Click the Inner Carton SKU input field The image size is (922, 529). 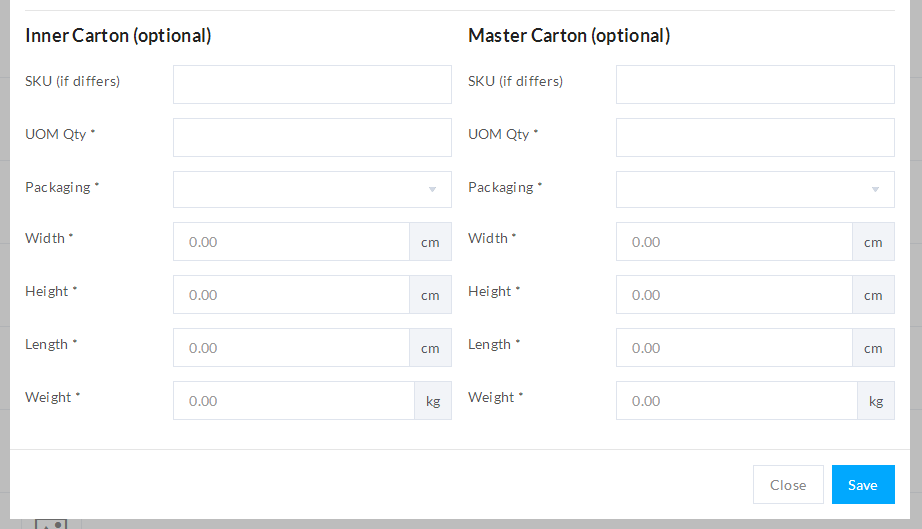(x=312, y=85)
